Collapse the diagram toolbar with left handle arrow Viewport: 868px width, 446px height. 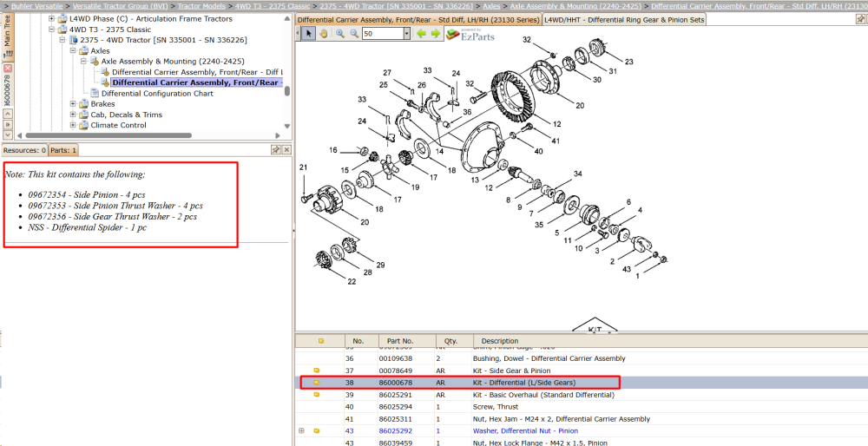298,34
